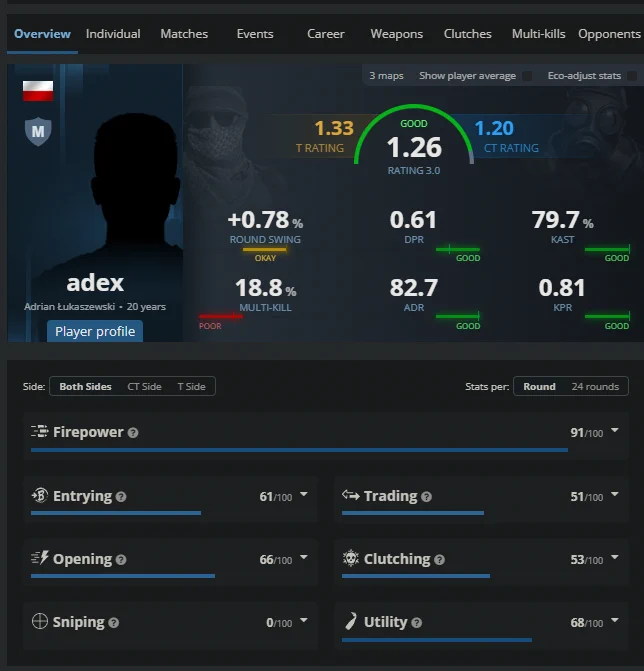Enable Eco-adjust stats checkbox

point(632,76)
